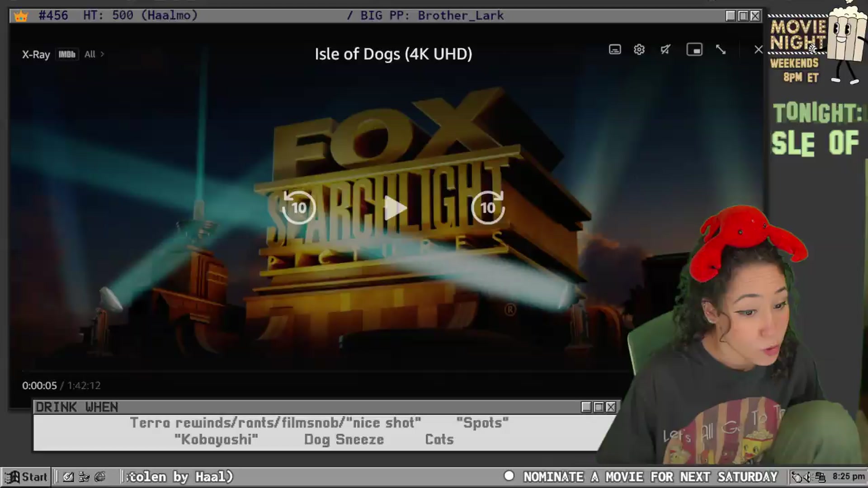The image size is (868, 488).
Task: Click 'WEEKENDS 8PM ET' schedule text
Action: [795, 70]
